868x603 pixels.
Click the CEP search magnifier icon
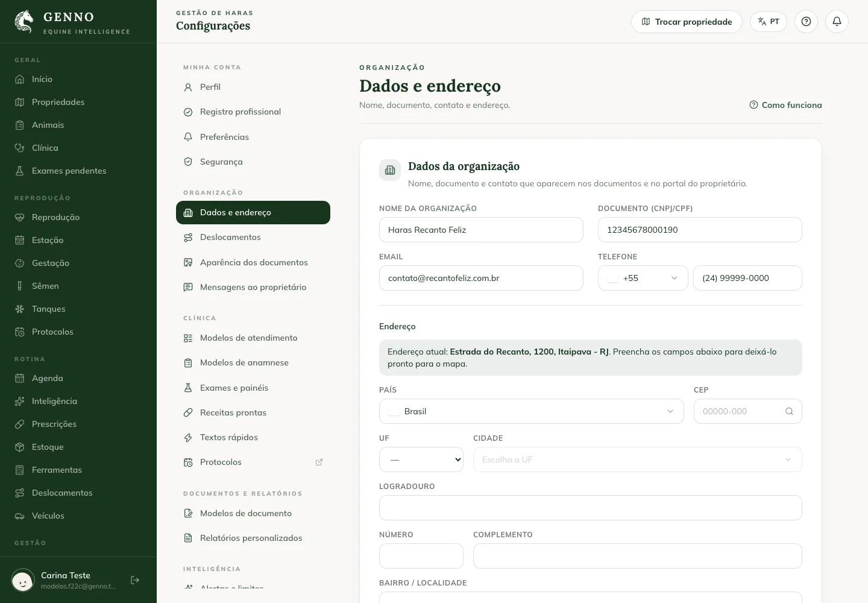789,411
